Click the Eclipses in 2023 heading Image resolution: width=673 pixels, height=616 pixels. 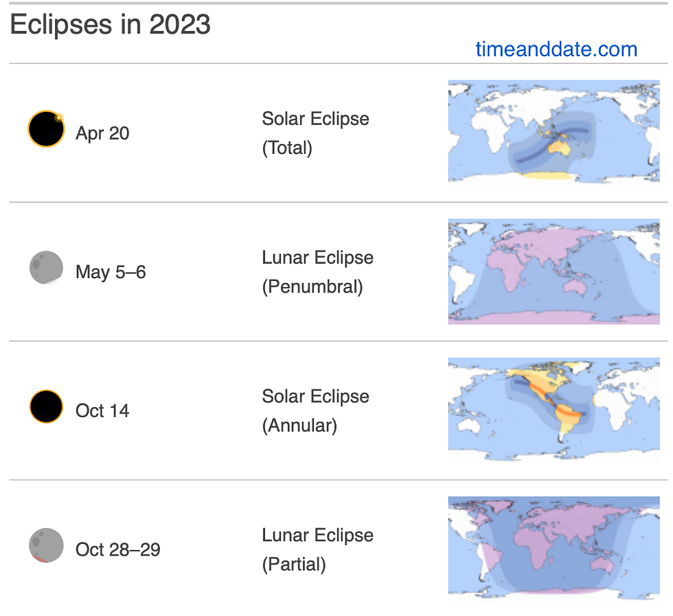click(x=111, y=25)
